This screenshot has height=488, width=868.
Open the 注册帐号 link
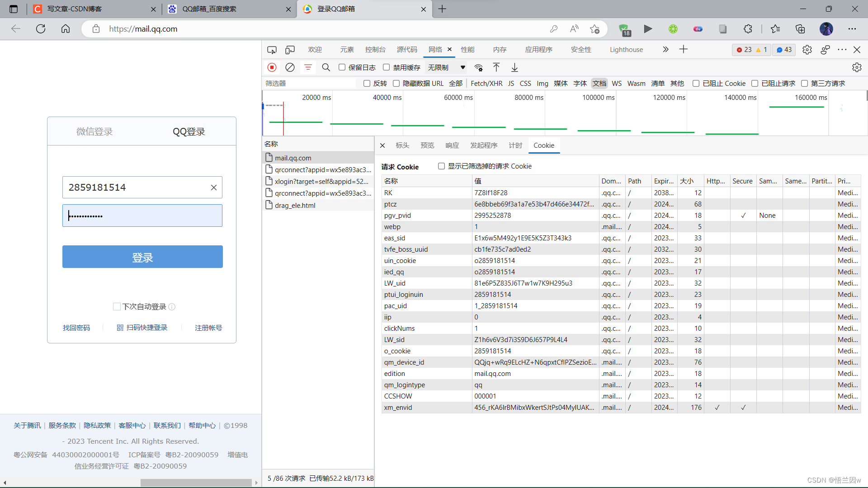(208, 328)
